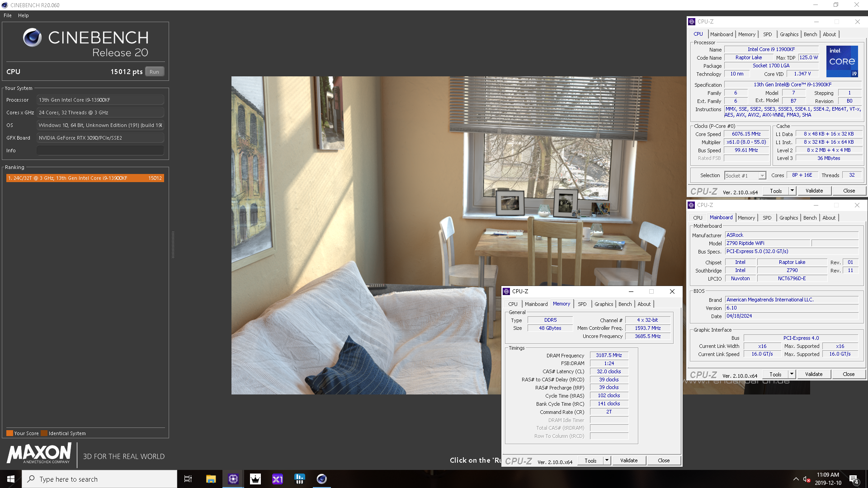Switch to Memory tab in top CPU-Z window
Image resolution: width=868 pixels, height=488 pixels.
click(x=747, y=34)
